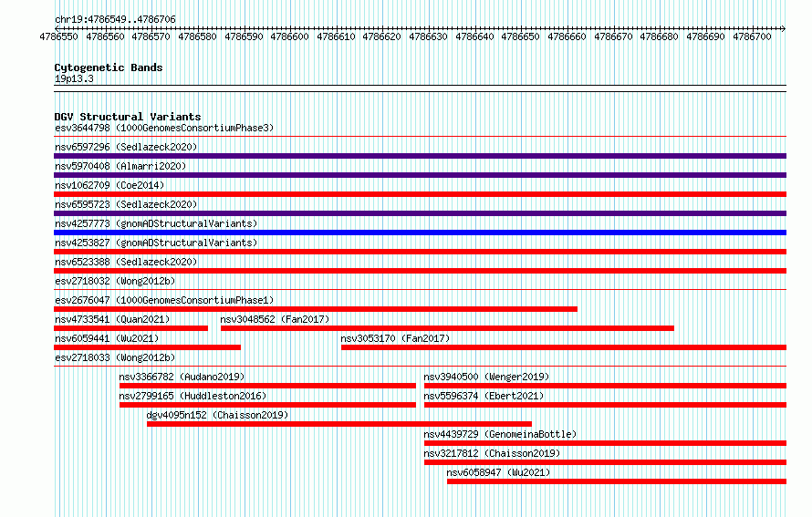
Task: Click the red bar under esv2676047
Action: pyautogui.click(x=316, y=309)
